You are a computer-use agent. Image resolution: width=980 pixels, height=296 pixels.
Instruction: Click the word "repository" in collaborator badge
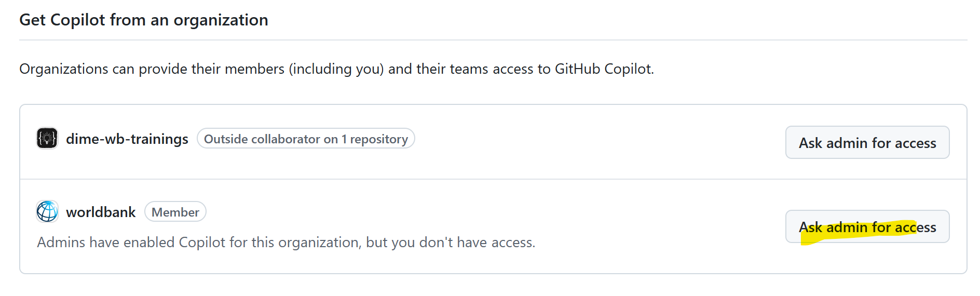click(379, 139)
